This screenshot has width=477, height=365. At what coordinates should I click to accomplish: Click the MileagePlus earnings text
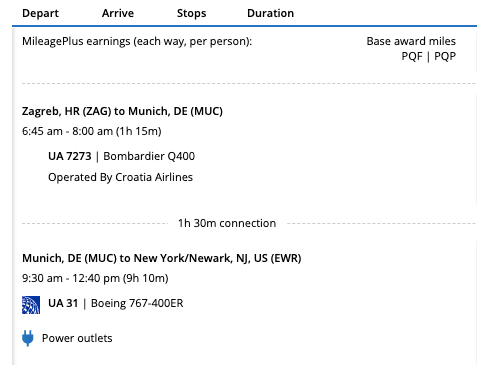[x=137, y=42]
